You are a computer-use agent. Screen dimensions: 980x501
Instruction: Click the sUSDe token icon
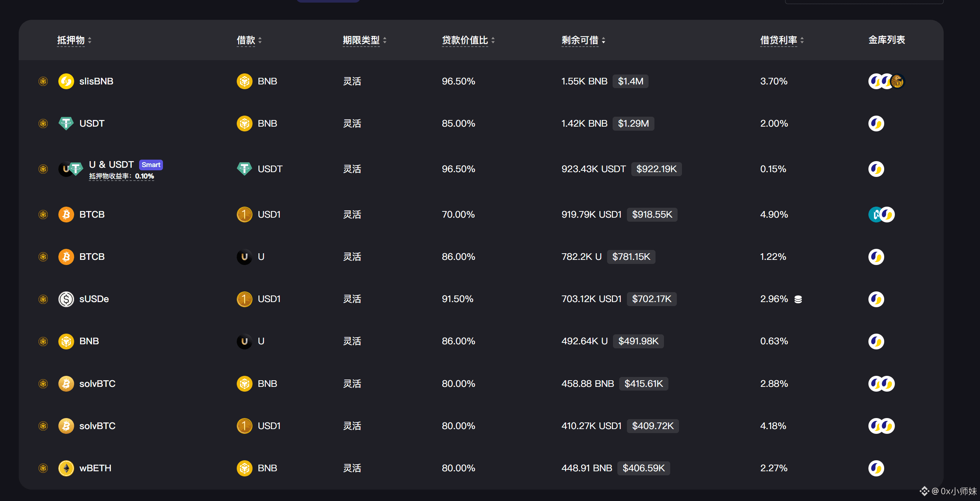(x=66, y=299)
